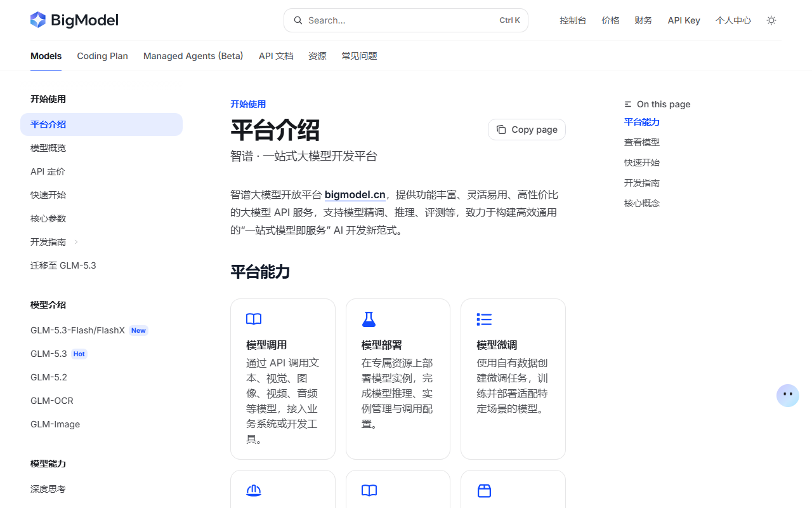812x508 pixels.
Task: Toggle the light/dark theme sun icon
Action: click(x=771, y=20)
